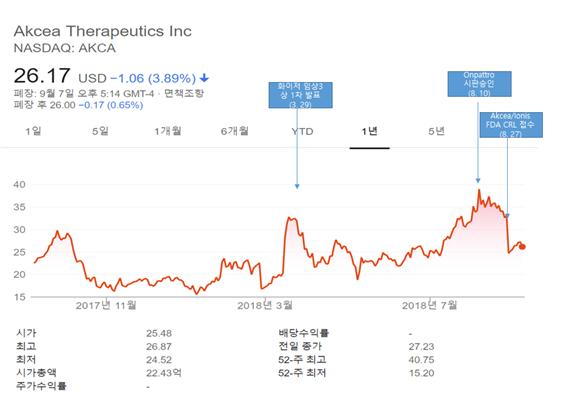
Task: Click the red current-price dot on chart
Action: (522, 247)
